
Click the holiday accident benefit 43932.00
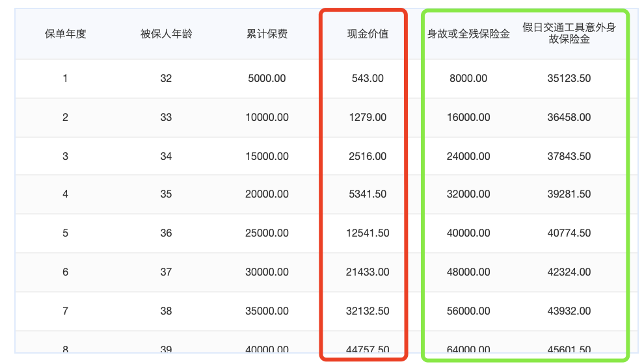(x=569, y=311)
